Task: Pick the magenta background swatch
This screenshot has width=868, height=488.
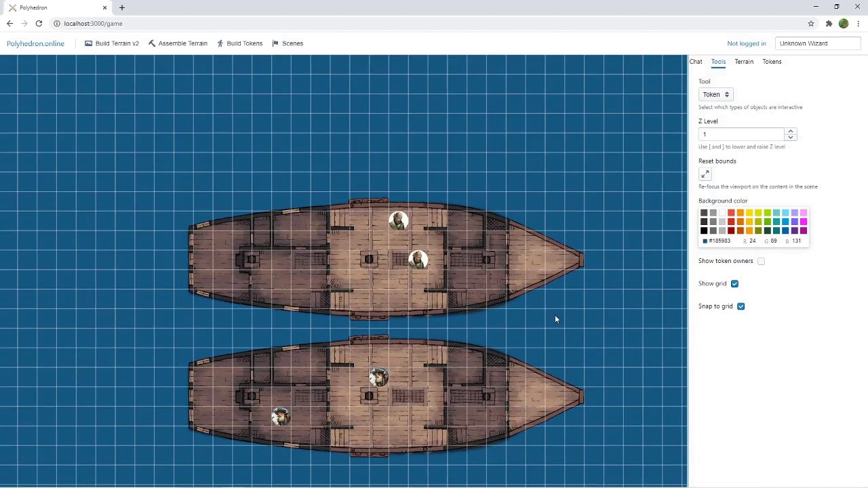Action: [804, 222]
